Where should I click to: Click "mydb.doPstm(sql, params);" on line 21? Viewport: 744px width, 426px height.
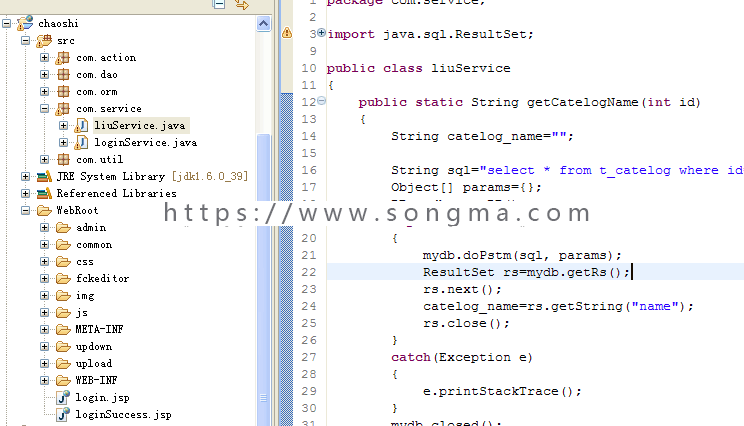522,256
